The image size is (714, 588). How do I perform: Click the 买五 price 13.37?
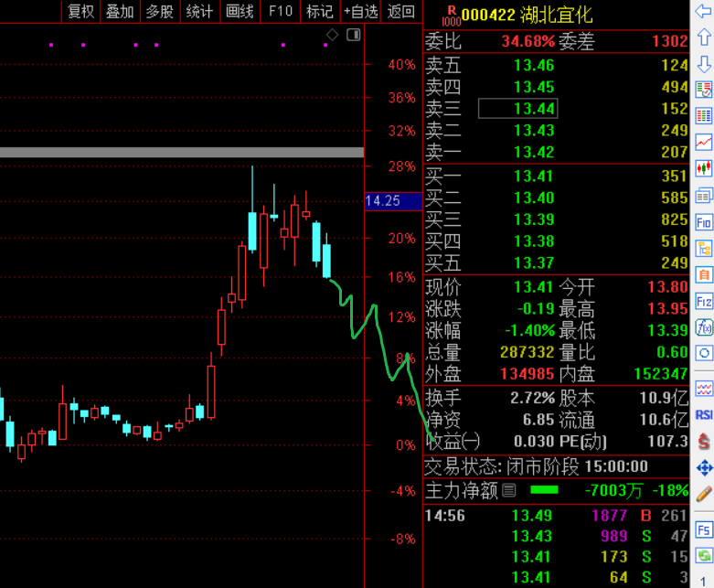coord(534,262)
